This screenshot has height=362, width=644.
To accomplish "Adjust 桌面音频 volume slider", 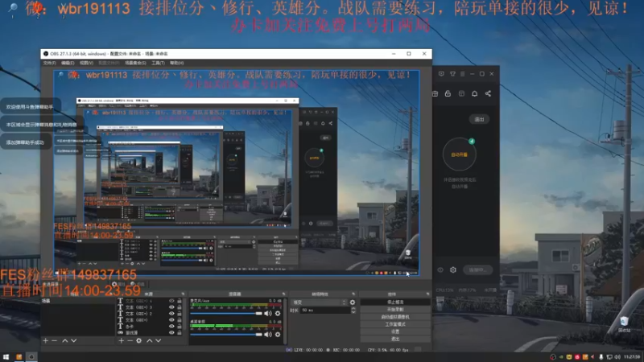I will pos(226,335).
